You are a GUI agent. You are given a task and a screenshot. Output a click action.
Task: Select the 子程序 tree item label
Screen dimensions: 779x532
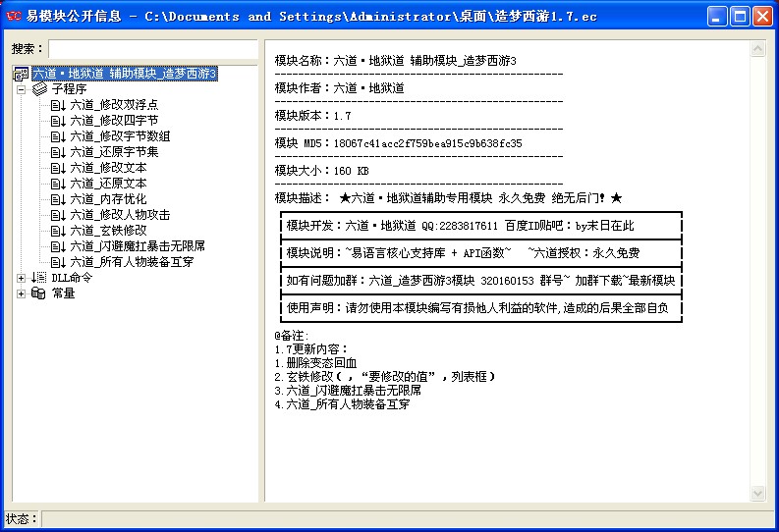(x=69, y=89)
